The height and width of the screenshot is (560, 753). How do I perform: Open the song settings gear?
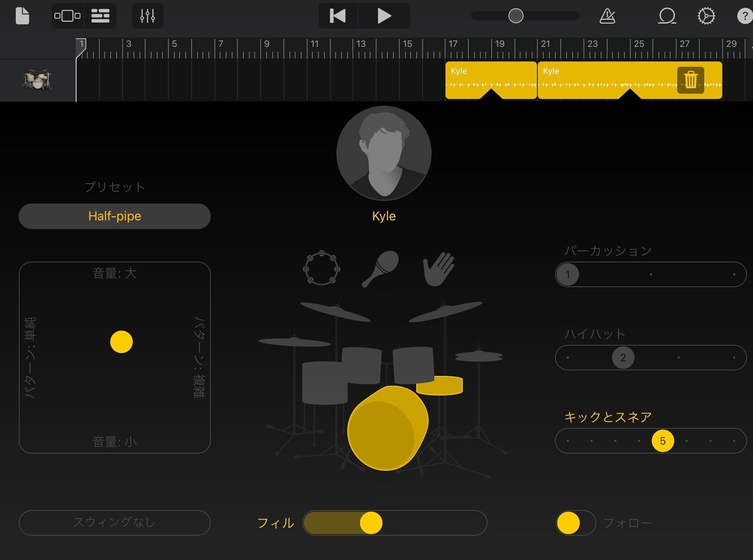point(706,16)
